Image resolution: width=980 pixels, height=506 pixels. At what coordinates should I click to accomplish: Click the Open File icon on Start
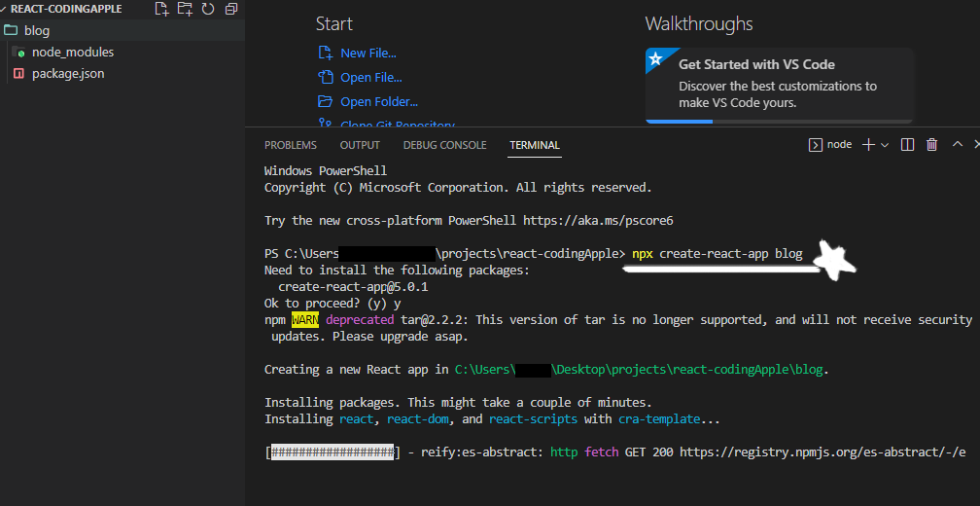pos(325,78)
